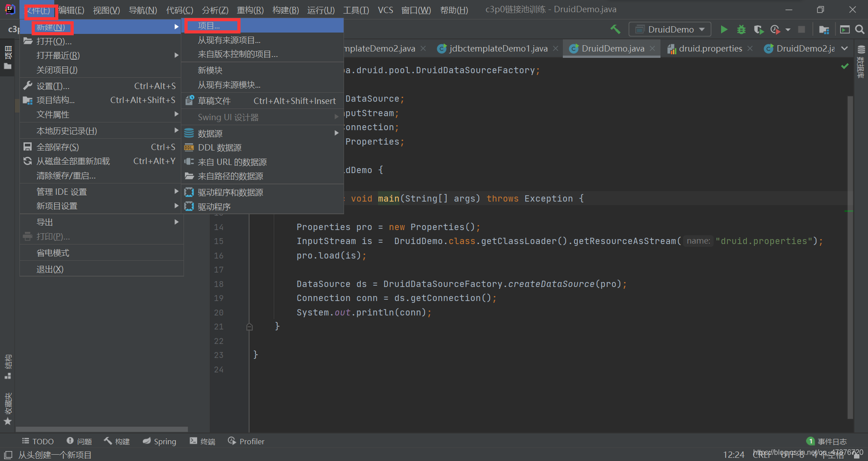Open the Profiler tool window
Image resolution: width=868 pixels, height=461 pixels.
pyautogui.click(x=246, y=442)
